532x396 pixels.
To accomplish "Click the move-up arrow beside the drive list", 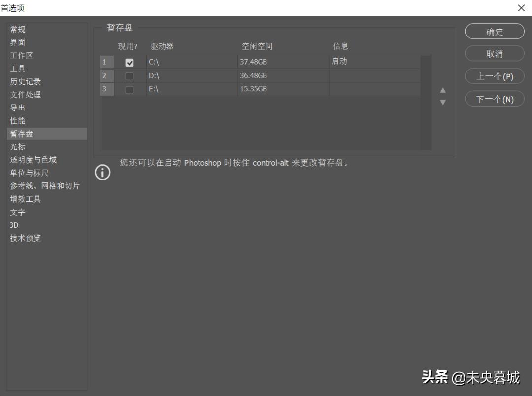I will (443, 91).
